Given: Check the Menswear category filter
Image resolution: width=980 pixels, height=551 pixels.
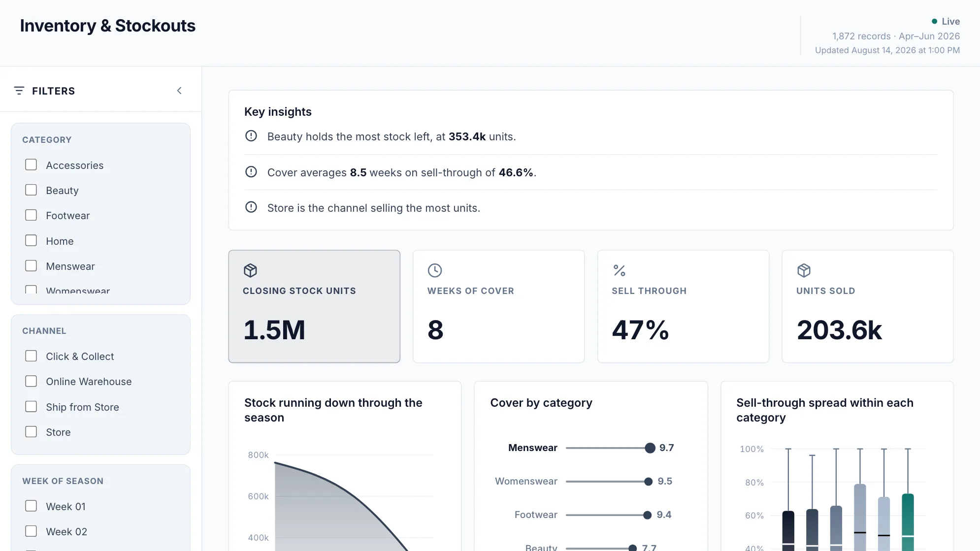Looking at the screenshot, I should pyautogui.click(x=31, y=266).
